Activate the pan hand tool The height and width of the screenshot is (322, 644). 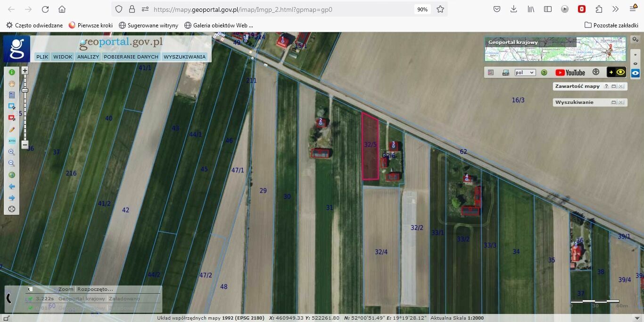click(12, 84)
